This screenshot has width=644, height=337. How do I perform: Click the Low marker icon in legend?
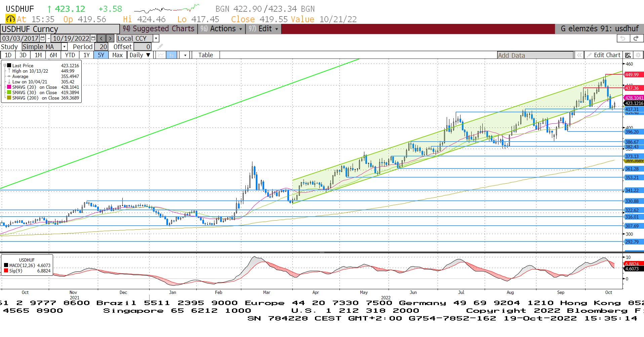coord(9,82)
